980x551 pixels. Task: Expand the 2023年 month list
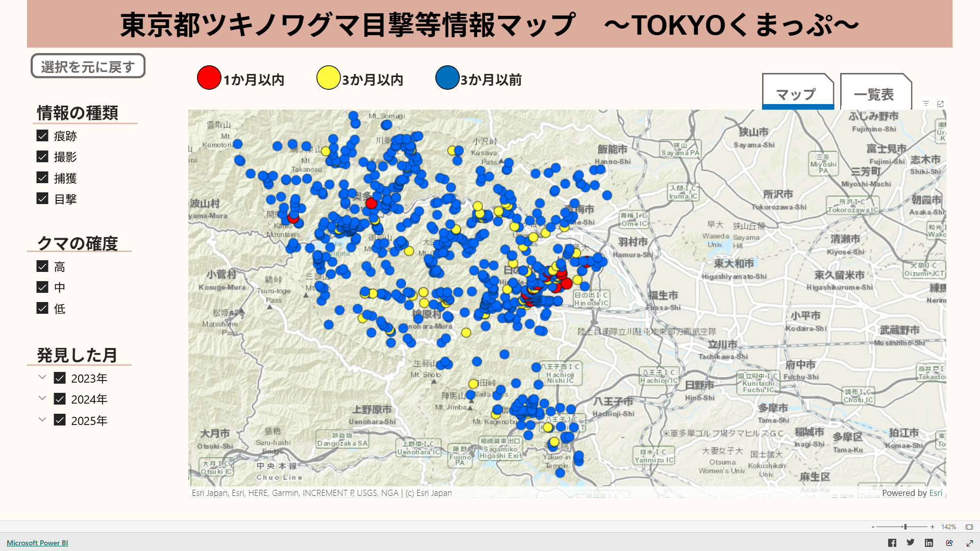click(42, 378)
